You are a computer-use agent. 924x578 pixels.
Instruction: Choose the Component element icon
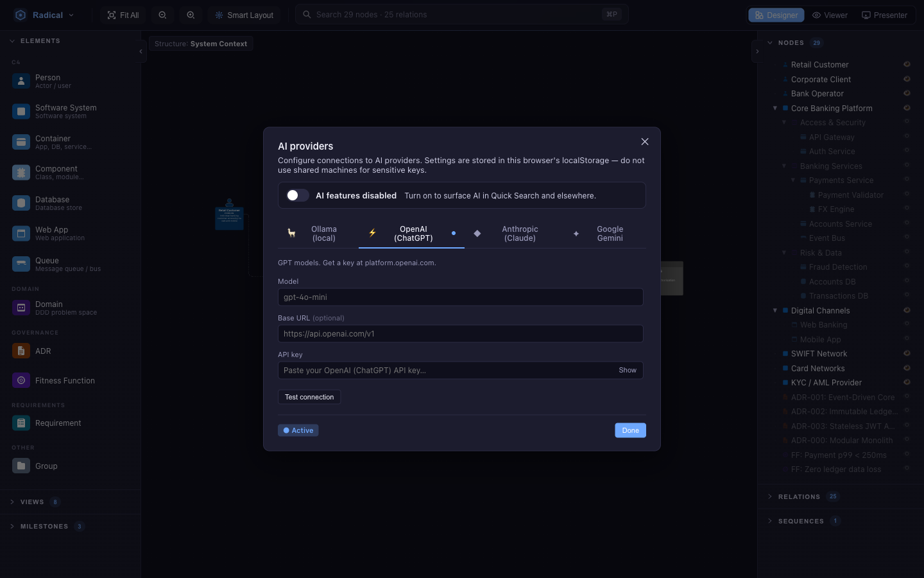click(21, 173)
